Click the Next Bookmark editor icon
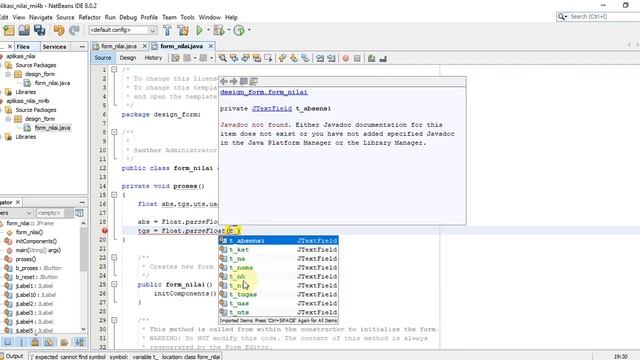The height and width of the screenshot is (360, 640). pos(294,58)
